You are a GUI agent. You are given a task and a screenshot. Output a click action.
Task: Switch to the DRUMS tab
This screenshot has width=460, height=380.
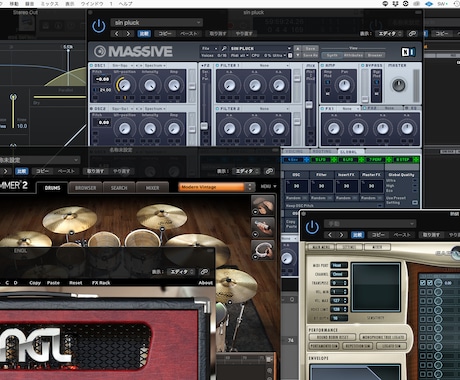coord(52,188)
